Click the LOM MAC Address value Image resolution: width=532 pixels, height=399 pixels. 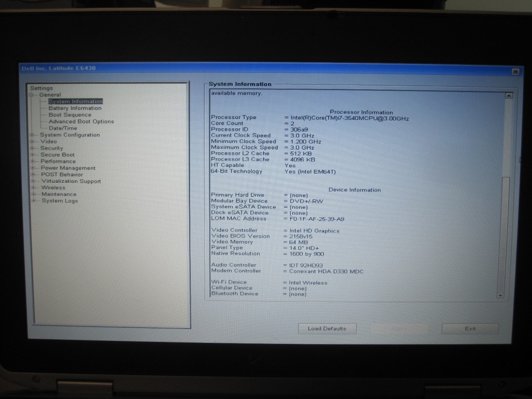click(x=317, y=219)
